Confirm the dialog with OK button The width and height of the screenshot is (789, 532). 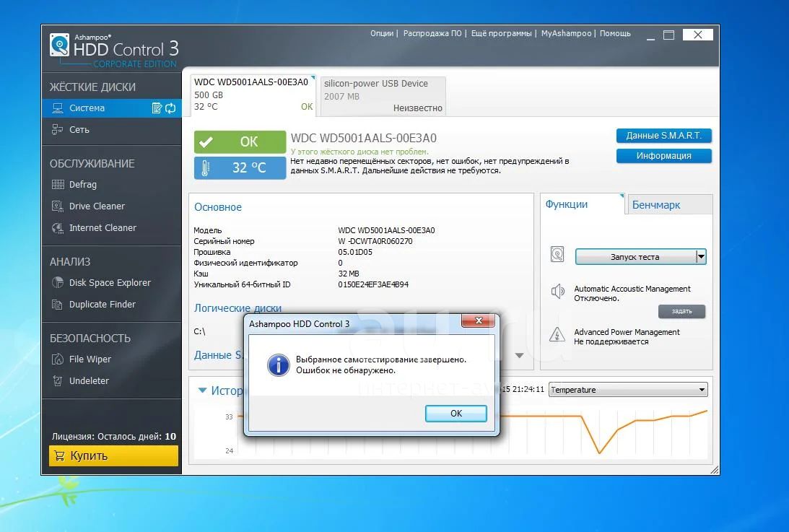pos(456,414)
